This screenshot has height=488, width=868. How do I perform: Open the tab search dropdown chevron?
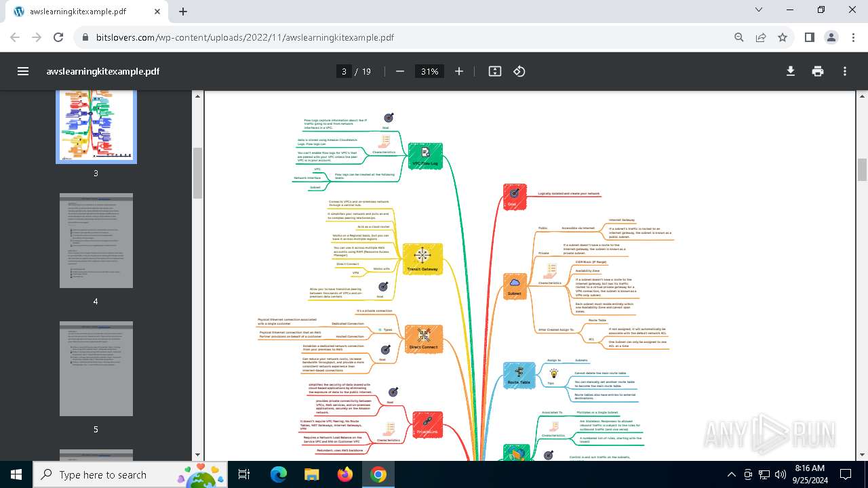click(x=759, y=9)
